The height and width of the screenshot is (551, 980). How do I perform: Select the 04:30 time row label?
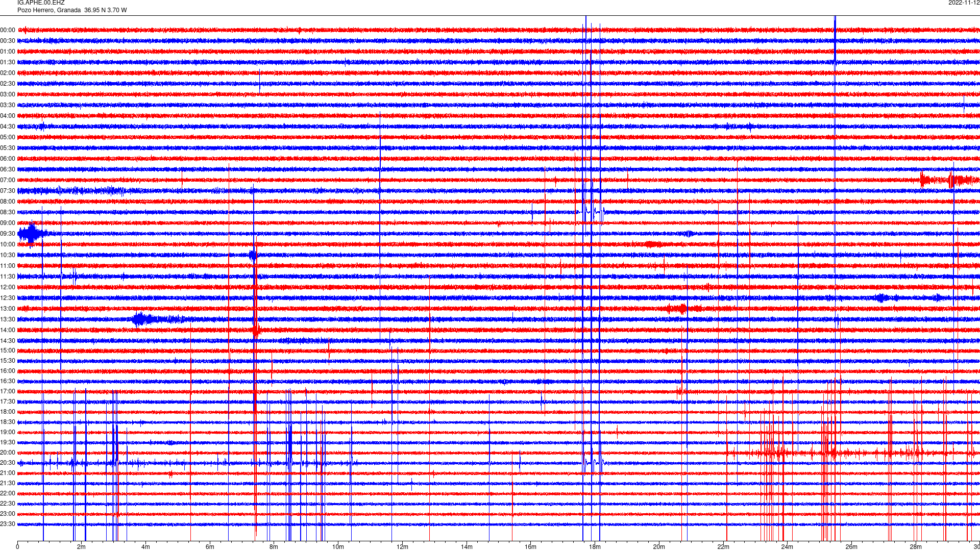8,127
